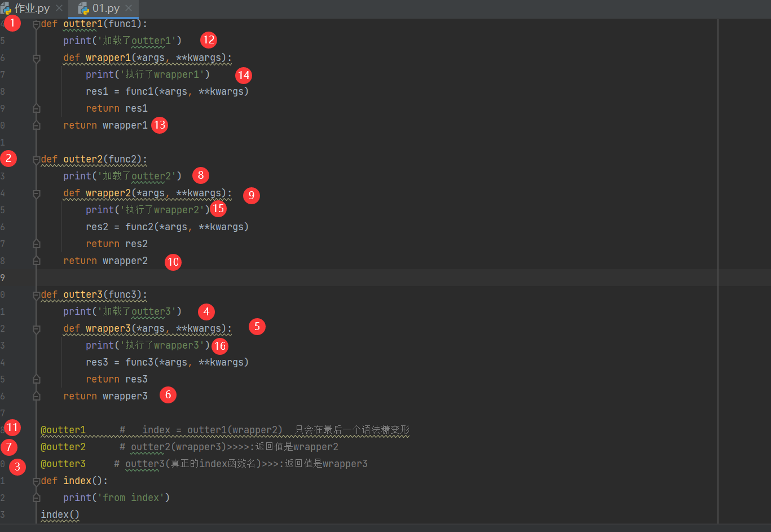Click the comment ending '返回值是wrapper3'
The height and width of the screenshot is (532, 771).
point(241,464)
